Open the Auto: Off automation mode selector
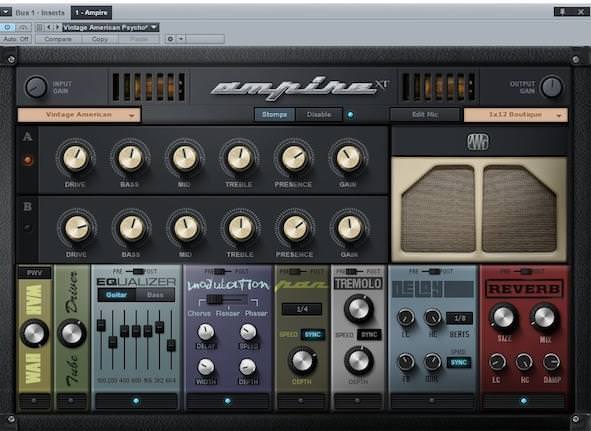591x431 pixels. pyautogui.click(x=16, y=39)
